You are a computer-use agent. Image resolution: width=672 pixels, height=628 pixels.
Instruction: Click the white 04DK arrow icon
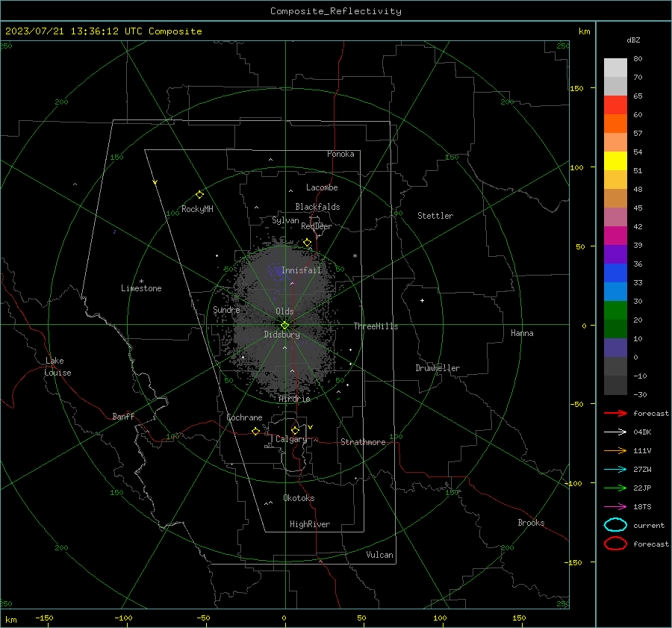coord(615,432)
